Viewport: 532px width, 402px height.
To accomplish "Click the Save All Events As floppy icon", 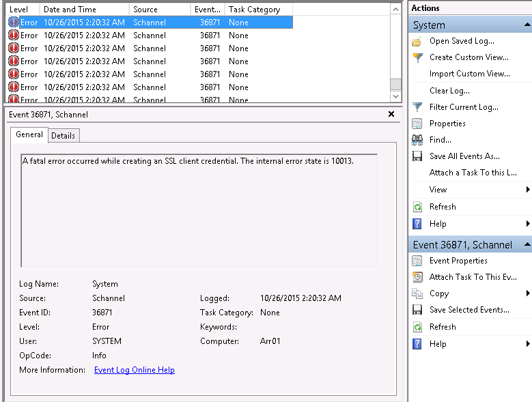I will pyautogui.click(x=417, y=156).
